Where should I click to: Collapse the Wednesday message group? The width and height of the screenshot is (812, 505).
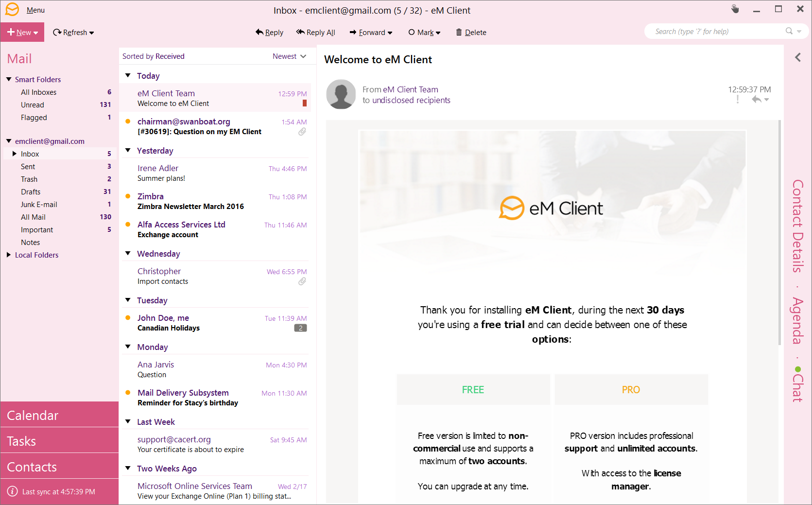[x=128, y=253]
